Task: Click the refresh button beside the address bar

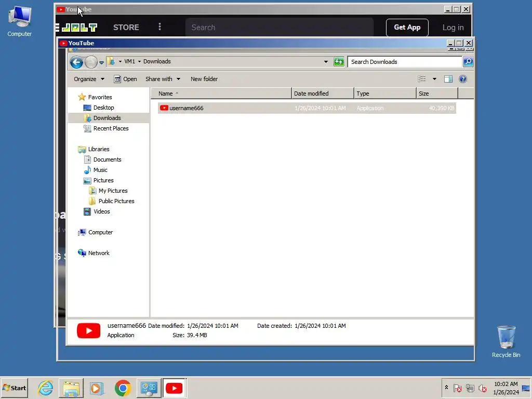Action: click(339, 62)
